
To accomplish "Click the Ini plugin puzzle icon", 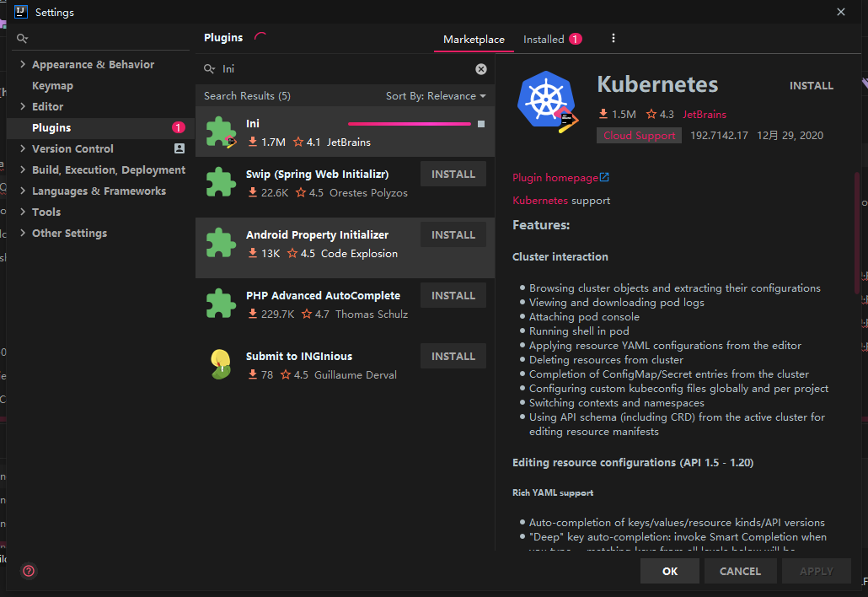I will [x=221, y=132].
